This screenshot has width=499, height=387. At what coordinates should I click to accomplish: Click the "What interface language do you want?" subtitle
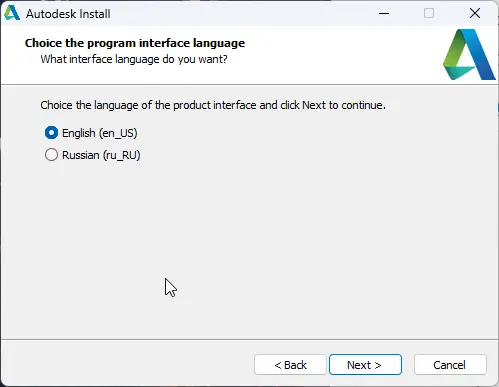[134, 59]
